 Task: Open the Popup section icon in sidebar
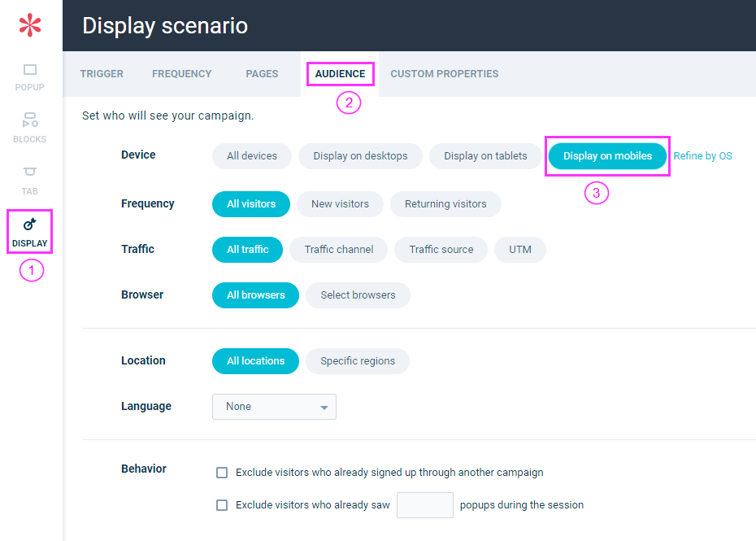(30, 70)
